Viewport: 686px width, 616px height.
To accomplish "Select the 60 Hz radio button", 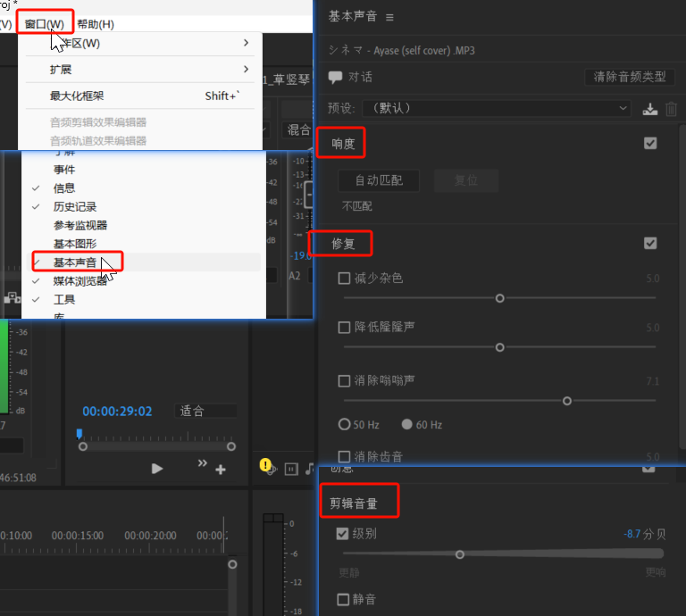I will (407, 424).
